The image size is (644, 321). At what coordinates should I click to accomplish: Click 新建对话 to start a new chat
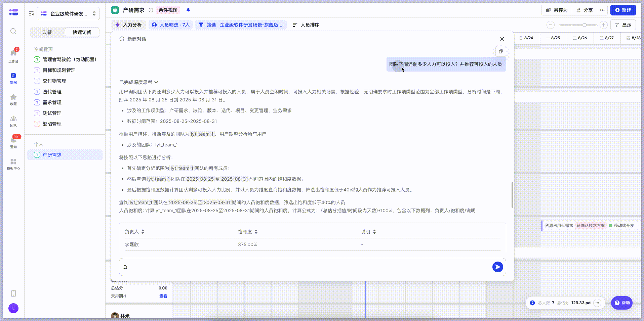[133, 39]
